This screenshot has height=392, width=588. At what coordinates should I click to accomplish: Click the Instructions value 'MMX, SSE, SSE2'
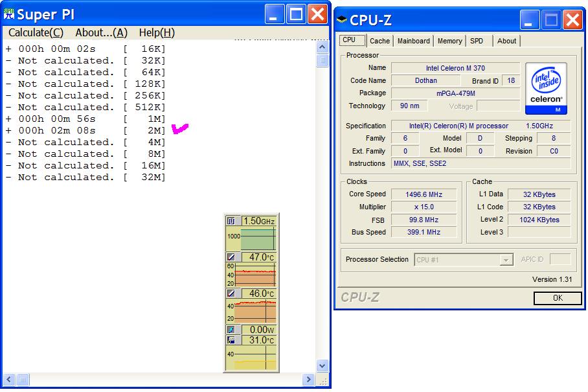click(x=481, y=163)
